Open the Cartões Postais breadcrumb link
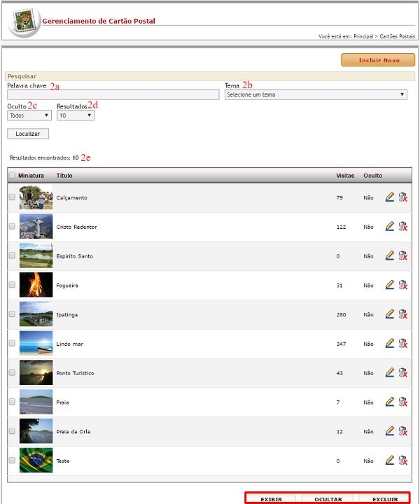 397,36
